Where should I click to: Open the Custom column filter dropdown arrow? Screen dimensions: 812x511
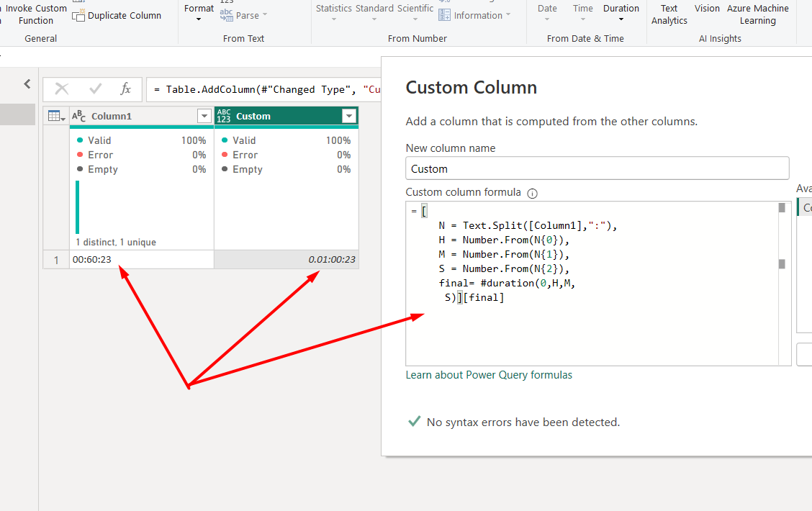click(349, 116)
